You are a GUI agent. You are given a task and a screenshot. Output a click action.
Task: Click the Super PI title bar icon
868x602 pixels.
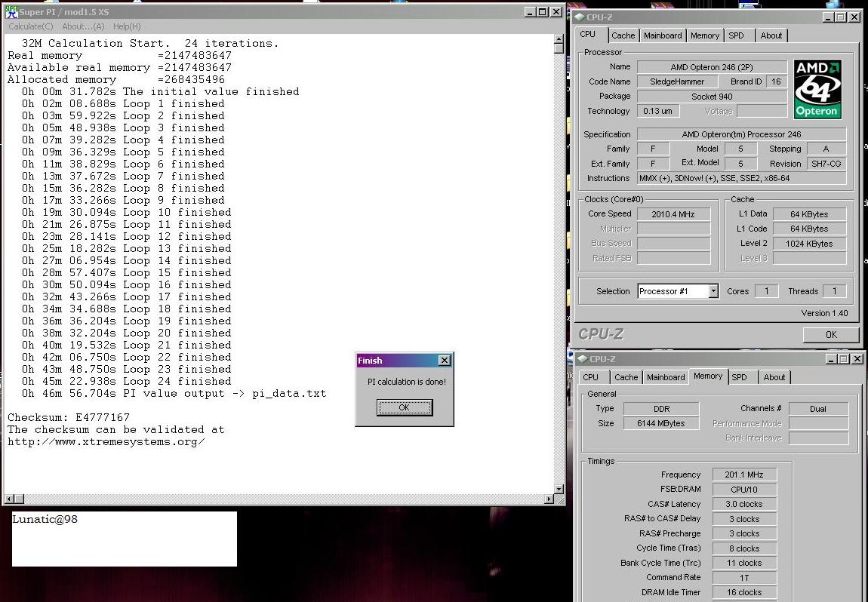[11, 11]
